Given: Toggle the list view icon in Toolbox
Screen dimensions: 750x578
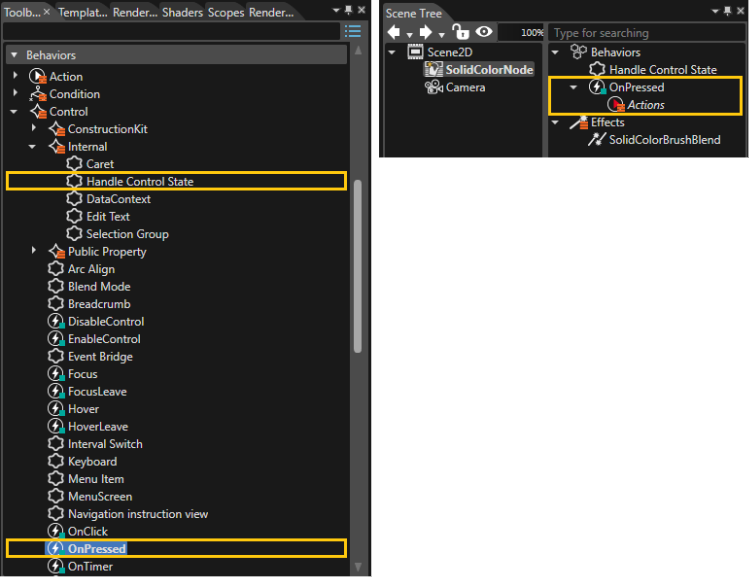Looking at the screenshot, I should pyautogui.click(x=353, y=32).
